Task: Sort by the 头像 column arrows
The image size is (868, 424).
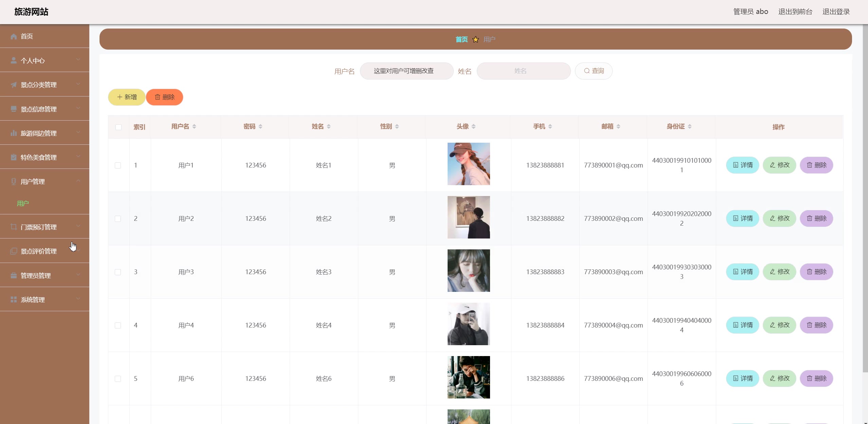Action: pos(474,126)
